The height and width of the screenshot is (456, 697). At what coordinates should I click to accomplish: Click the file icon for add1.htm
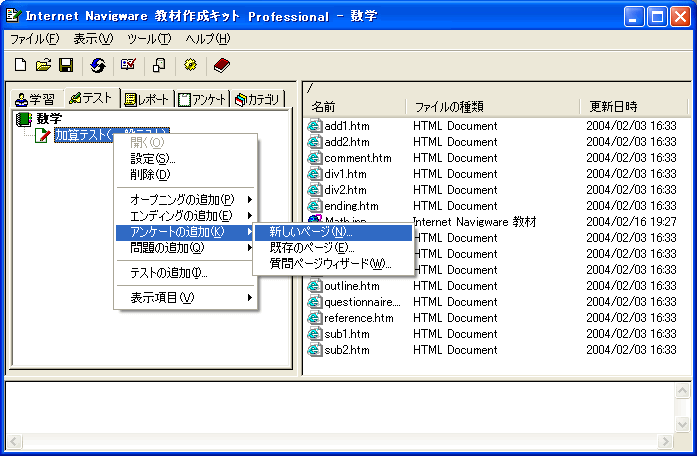point(314,126)
